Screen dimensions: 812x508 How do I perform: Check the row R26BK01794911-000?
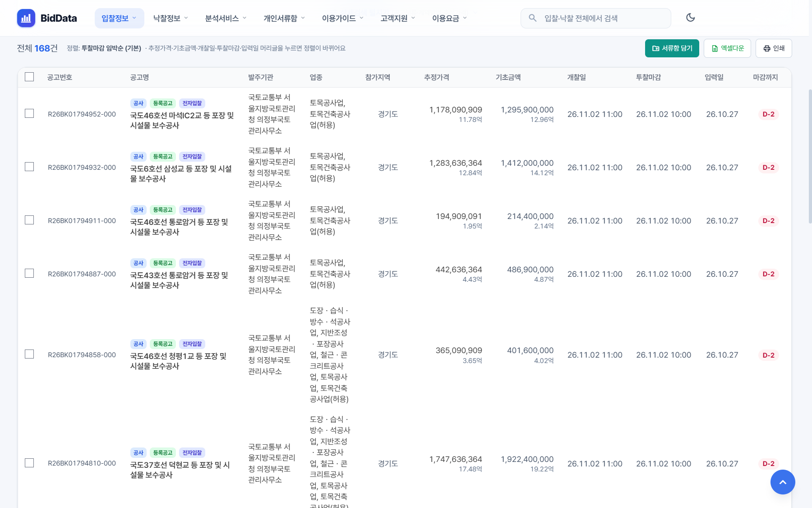click(x=29, y=220)
